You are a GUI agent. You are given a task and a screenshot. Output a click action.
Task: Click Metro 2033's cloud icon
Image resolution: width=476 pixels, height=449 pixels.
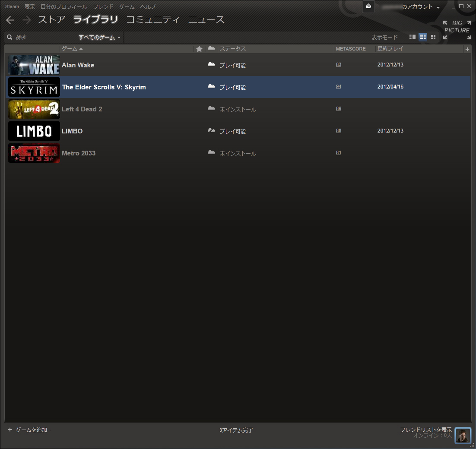point(211,152)
